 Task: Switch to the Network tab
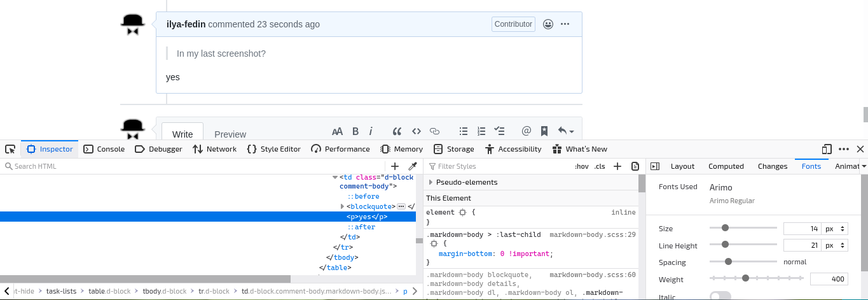(214, 149)
